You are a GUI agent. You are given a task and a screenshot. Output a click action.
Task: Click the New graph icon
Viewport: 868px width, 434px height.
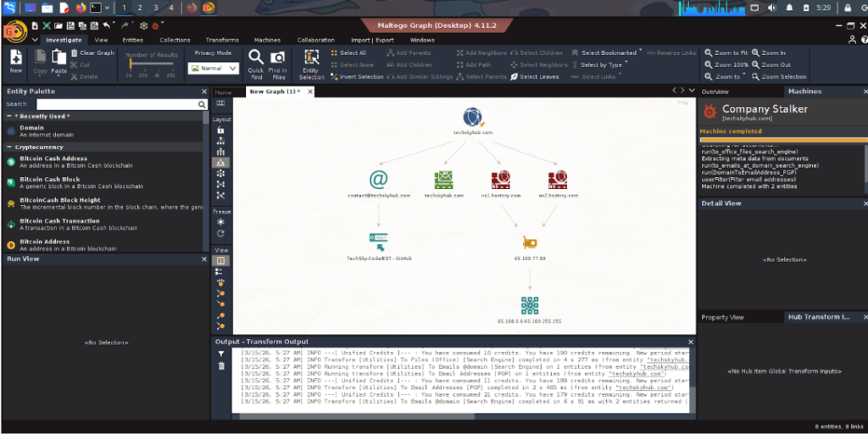pos(16,60)
